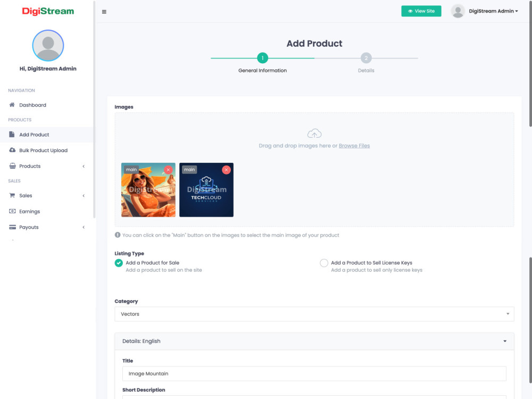532x399 pixels.
Task: Set beach woman image as main
Action: pos(131,170)
